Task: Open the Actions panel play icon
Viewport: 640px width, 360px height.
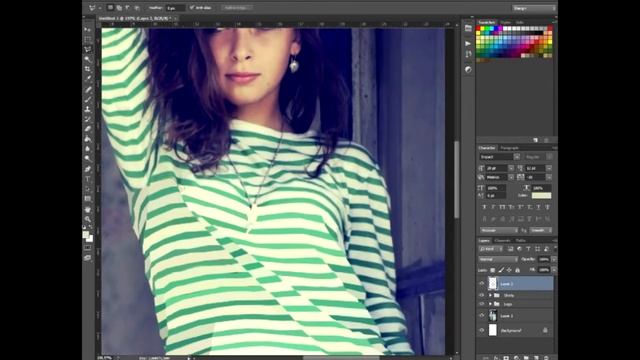Action: [x=468, y=43]
